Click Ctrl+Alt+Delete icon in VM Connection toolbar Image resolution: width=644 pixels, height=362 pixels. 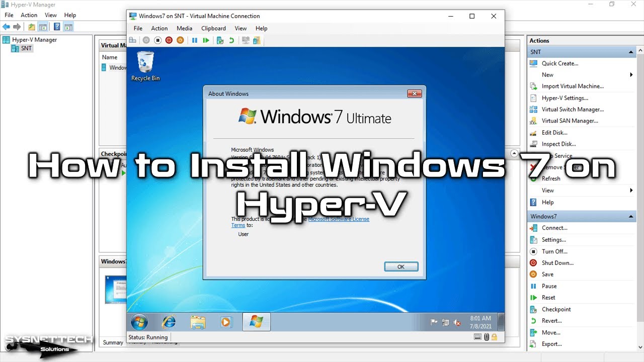(x=133, y=40)
